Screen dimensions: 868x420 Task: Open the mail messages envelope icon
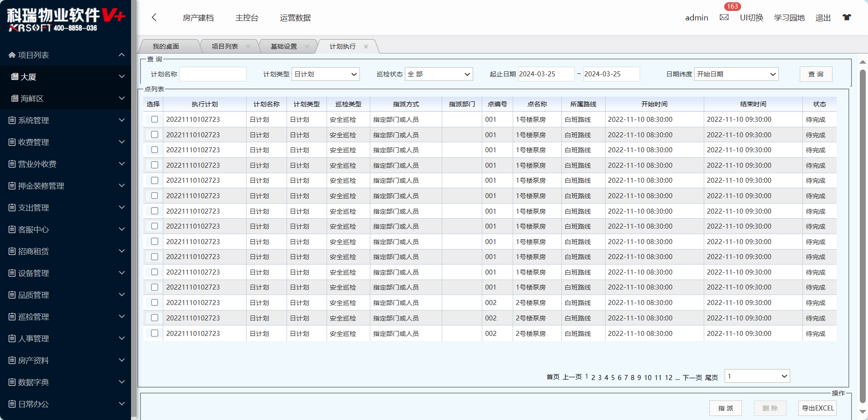pyautogui.click(x=724, y=17)
